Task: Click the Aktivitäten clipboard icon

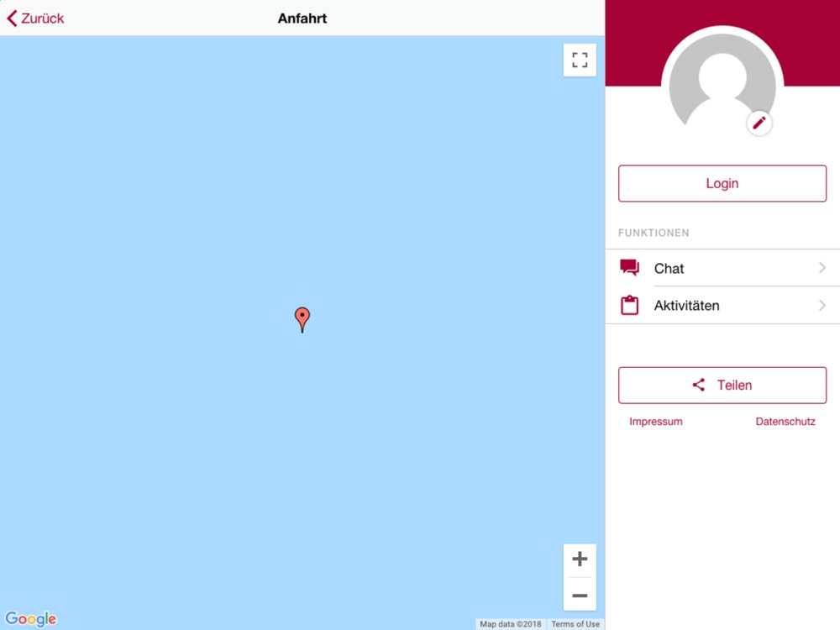Action: (x=629, y=305)
